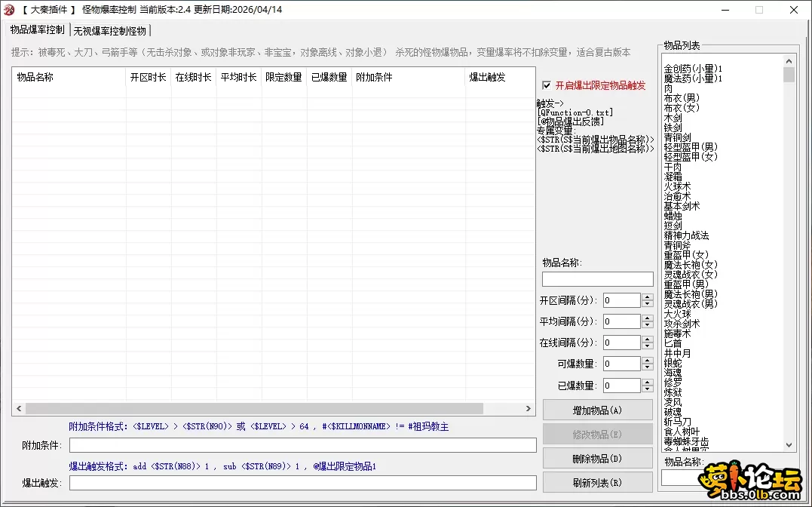
Task: Sort by the 物品名称 column header
Action: click(69, 77)
